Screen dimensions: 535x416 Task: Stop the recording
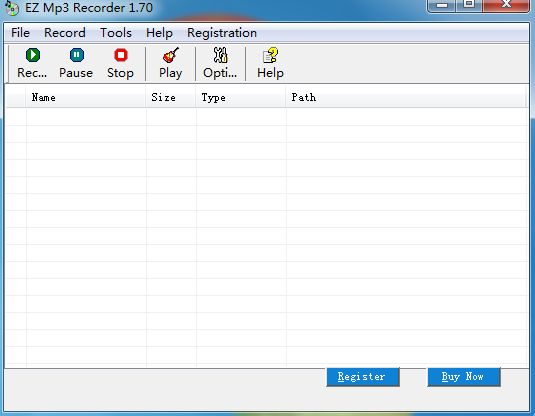coord(120,63)
